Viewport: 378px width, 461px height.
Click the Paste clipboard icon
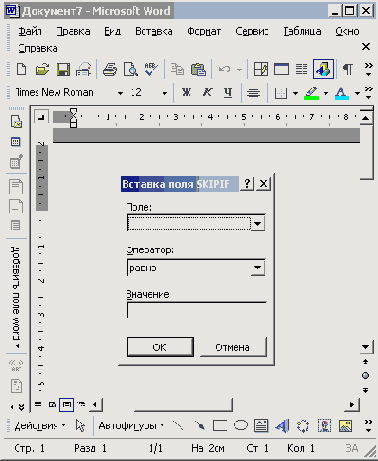point(198,69)
